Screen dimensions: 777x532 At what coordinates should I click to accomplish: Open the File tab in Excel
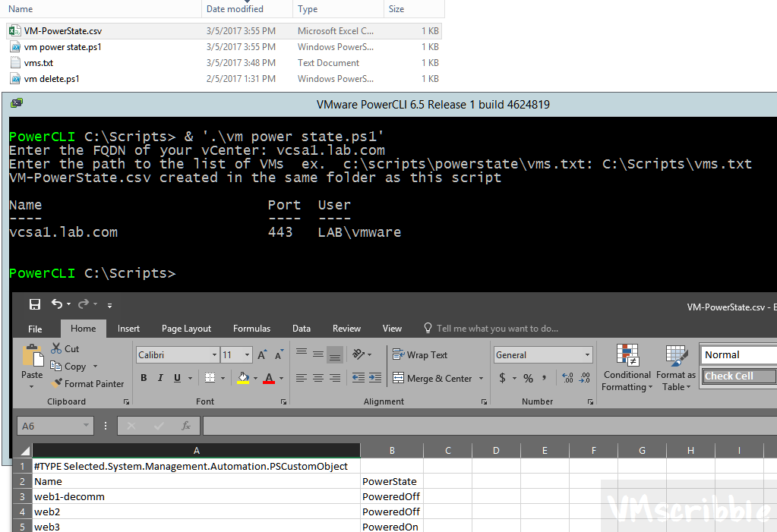click(35, 329)
